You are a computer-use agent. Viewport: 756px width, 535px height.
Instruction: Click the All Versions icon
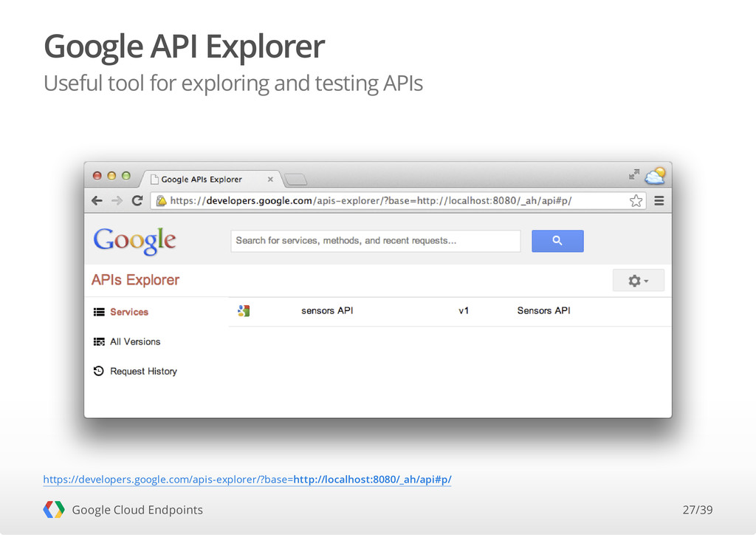pyautogui.click(x=99, y=341)
